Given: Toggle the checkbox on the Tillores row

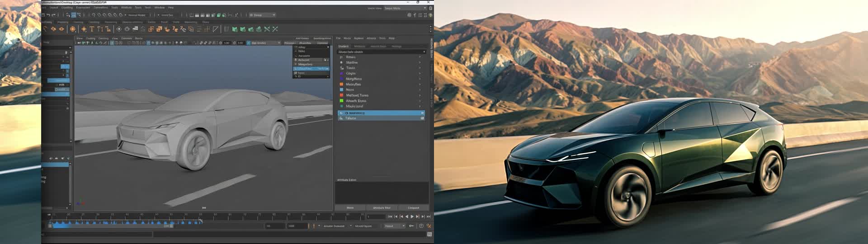Looking at the screenshot, I should coord(422,118).
